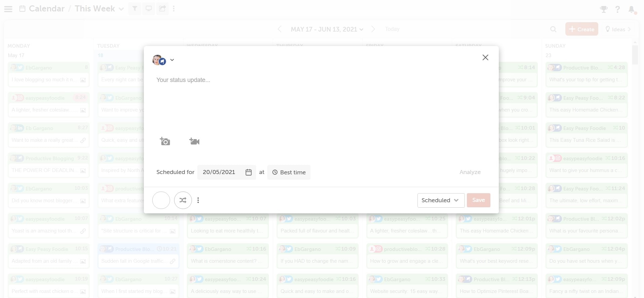Open 'If you HAD to change the nam' post
The width and height of the screenshot is (644, 298).
click(x=317, y=255)
